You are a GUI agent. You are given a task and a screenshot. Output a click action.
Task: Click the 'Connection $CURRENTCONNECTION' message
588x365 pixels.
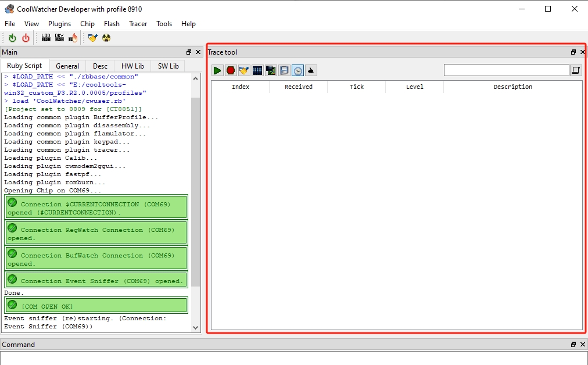pos(96,207)
